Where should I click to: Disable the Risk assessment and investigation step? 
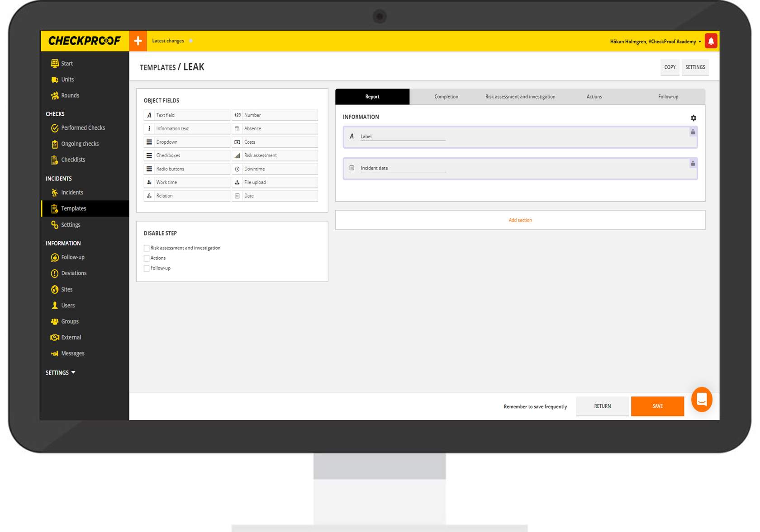tap(147, 248)
